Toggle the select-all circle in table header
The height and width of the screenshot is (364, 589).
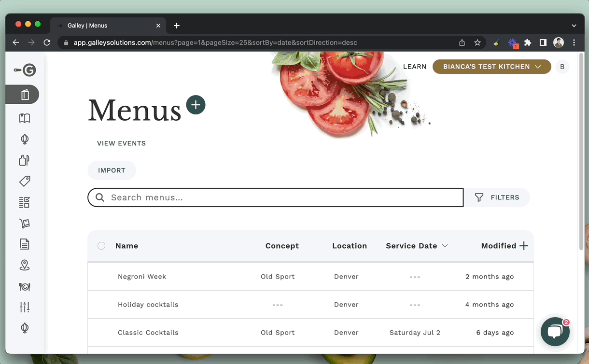[101, 245]
